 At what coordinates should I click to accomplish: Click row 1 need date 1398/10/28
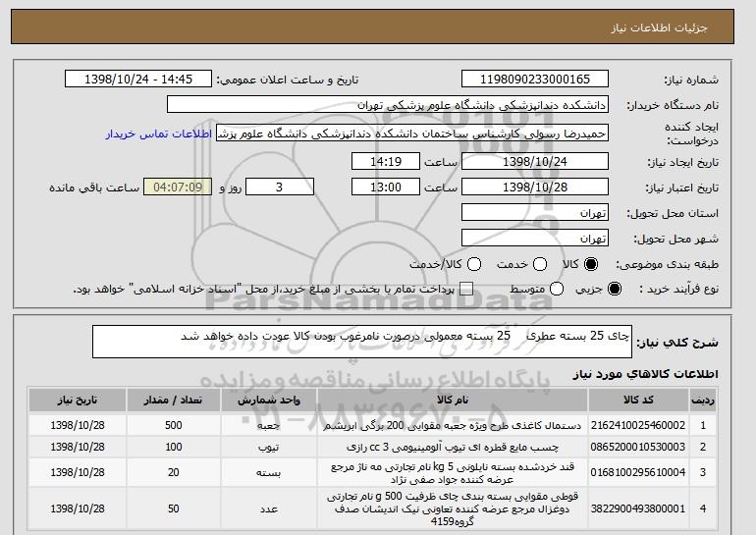coord(78,425)
